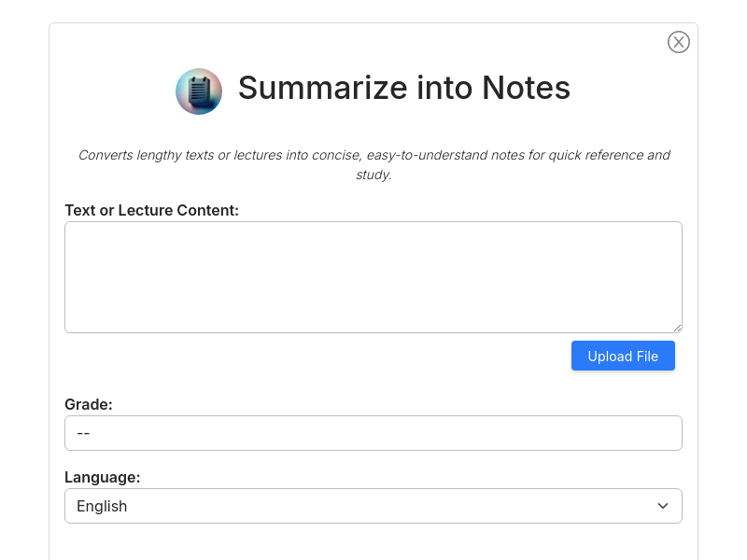Close the Summarize into Notes dialog
This screenshot has height=560, width=747.
[x=679, y=42]
